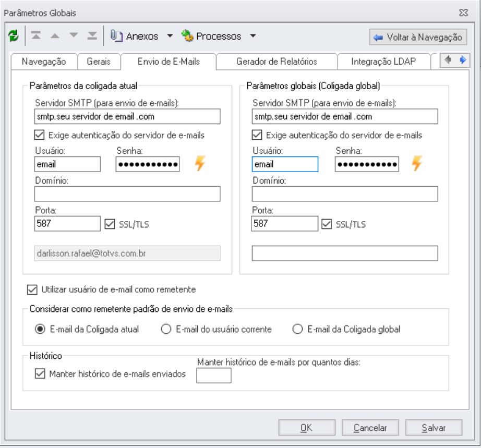Viewport: 481px width, 448px height.
Task: Test connection lightning icon for coligada global
Action: coord(417,163)
